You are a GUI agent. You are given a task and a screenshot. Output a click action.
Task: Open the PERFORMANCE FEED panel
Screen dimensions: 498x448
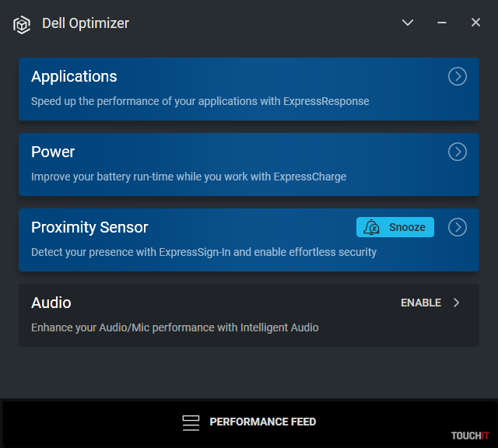pyautogui.click(x=262, y=422)
